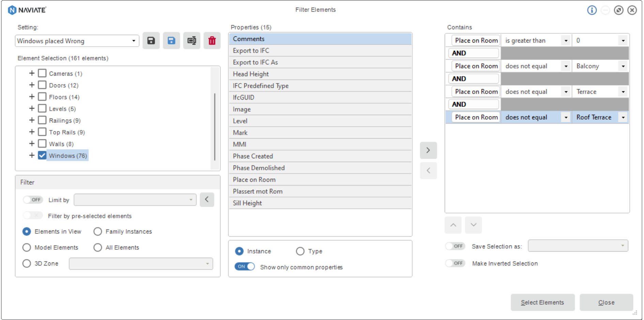Enable the Limit by toggle

pos(32,200)
